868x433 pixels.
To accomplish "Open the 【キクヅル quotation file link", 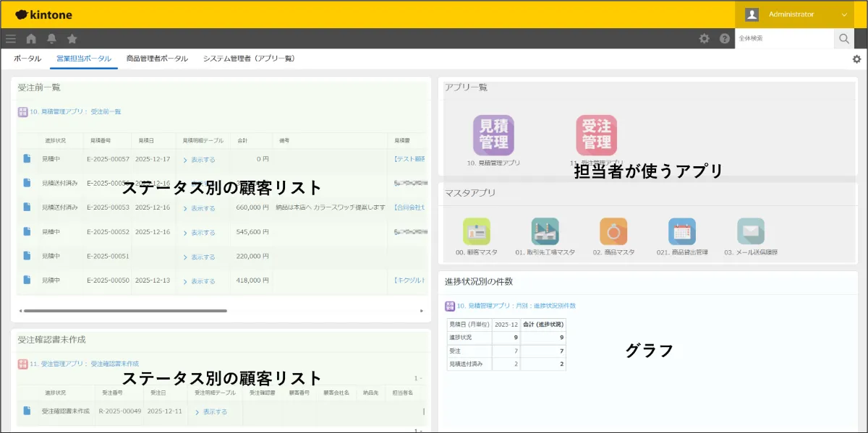I will tap(409, 280).
